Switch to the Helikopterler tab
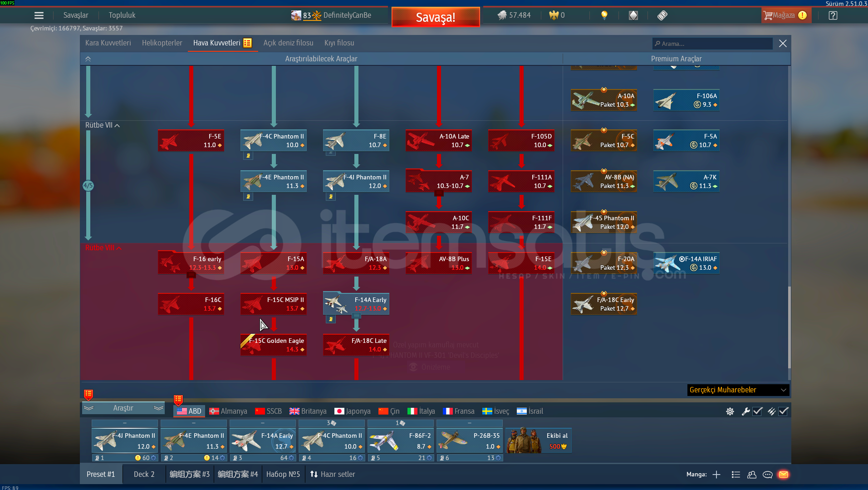This screenshot has width=868, height=490. pos(162,43)
